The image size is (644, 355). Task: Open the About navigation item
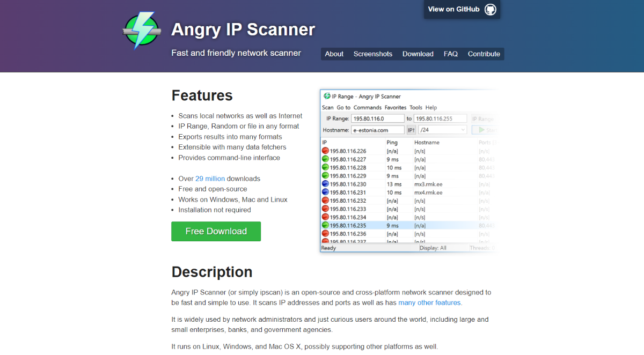tap(334, 54)
